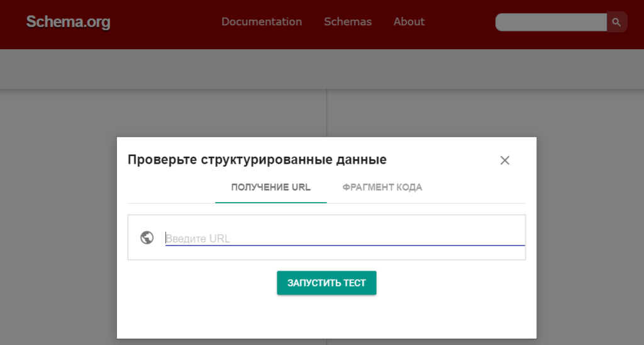Screen dimensions: 644x345
Task: Switch to the ФРАГМЕНТ КОДА tab
Action: (x=382, y=188)
